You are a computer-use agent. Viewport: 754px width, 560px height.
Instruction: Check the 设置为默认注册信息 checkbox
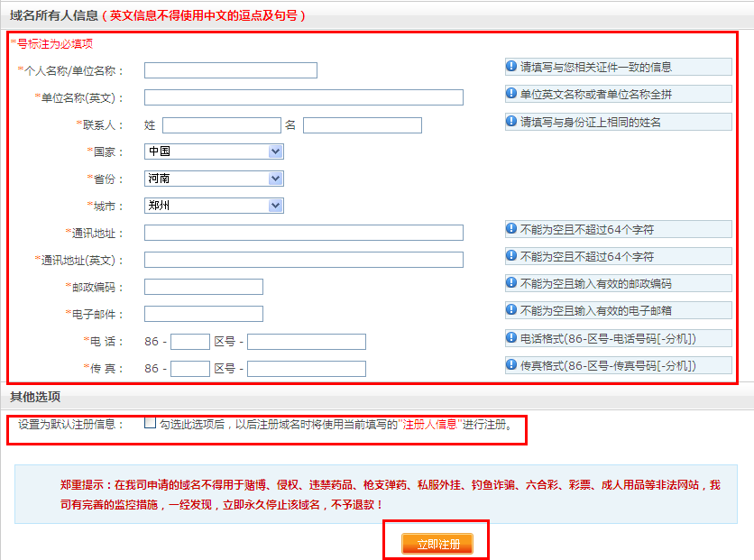click(x=150, y=423)
